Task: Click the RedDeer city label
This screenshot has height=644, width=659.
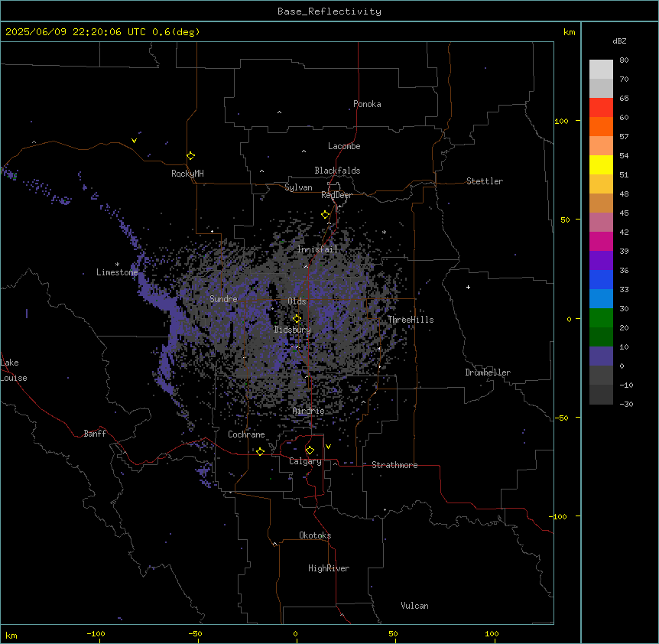Action: coord(336,195)
